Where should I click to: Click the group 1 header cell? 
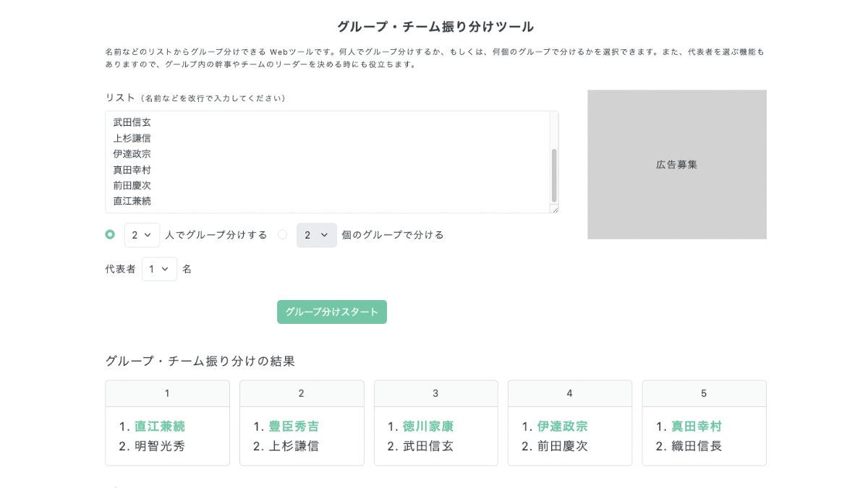[x=167, y=393]
